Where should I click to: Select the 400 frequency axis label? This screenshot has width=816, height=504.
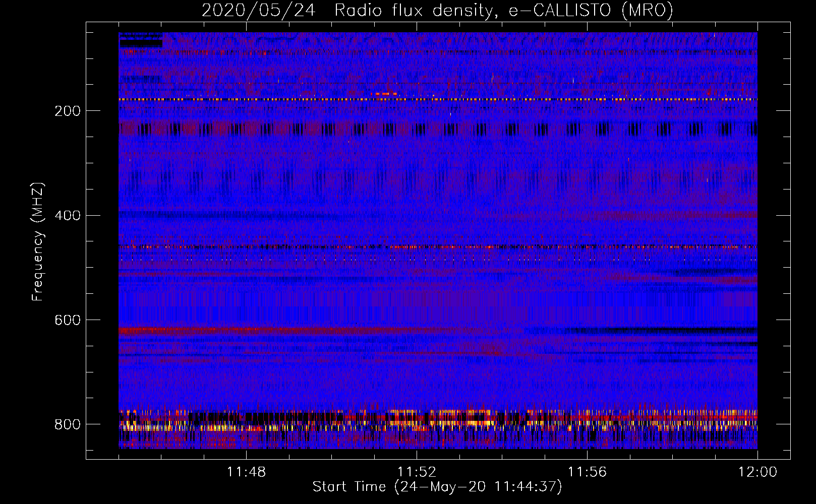point(68,216)
